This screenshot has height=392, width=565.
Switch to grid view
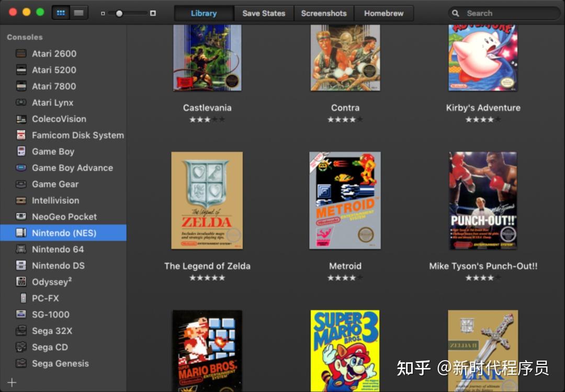pos(61,13)
